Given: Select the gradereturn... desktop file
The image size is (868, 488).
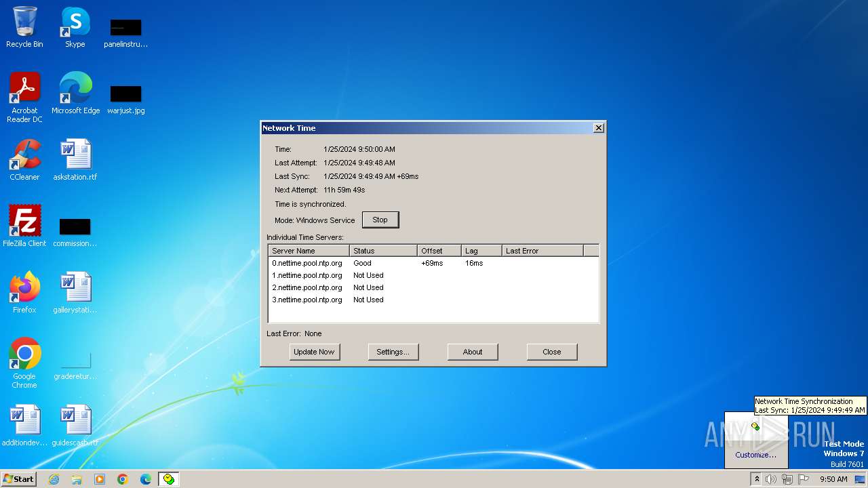Looking at the screenshot, I should (x=75, y=365).
